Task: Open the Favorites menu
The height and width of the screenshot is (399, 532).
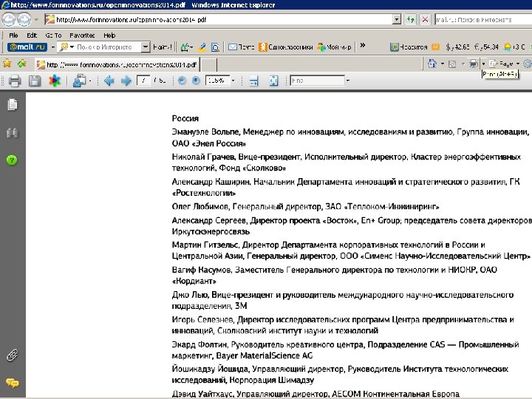Action: point(82,35)
